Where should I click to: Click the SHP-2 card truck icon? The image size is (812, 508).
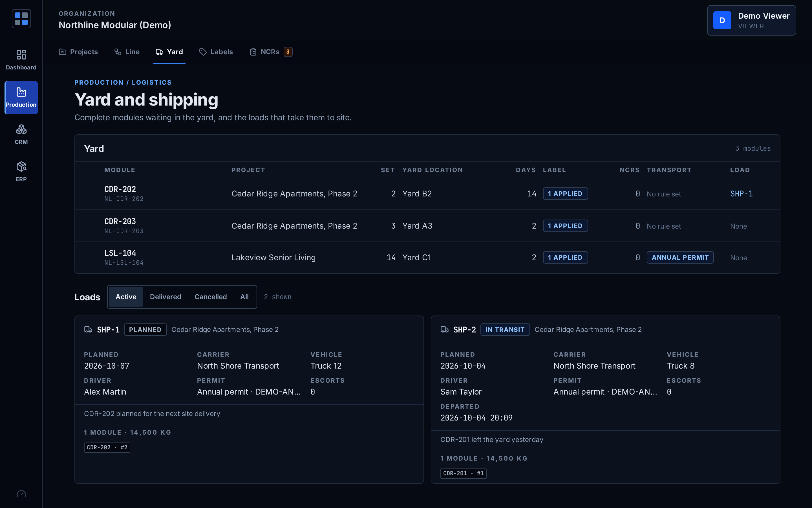pos(445,330)
